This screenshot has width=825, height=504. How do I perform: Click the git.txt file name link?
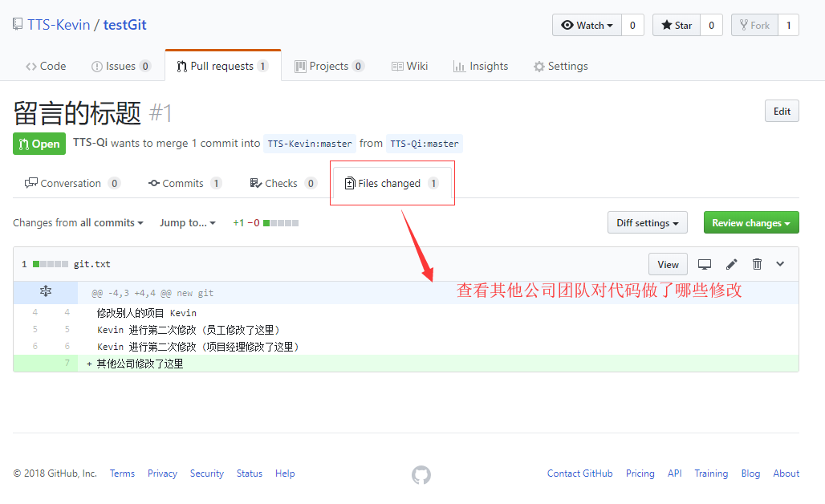point(92,264)
